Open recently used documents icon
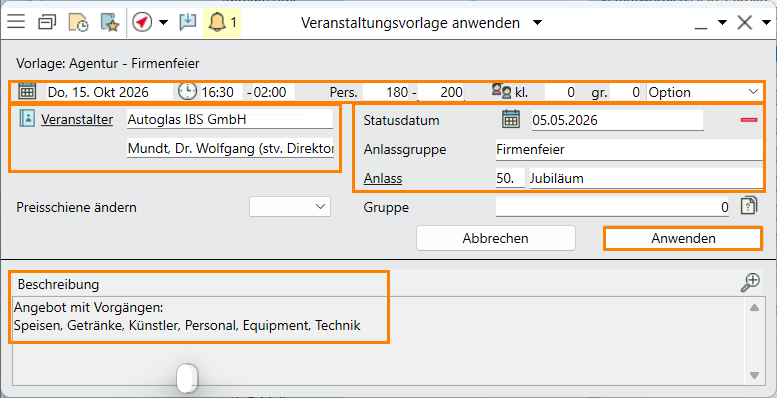The image size is (777, 398). [x=78, y=23]
